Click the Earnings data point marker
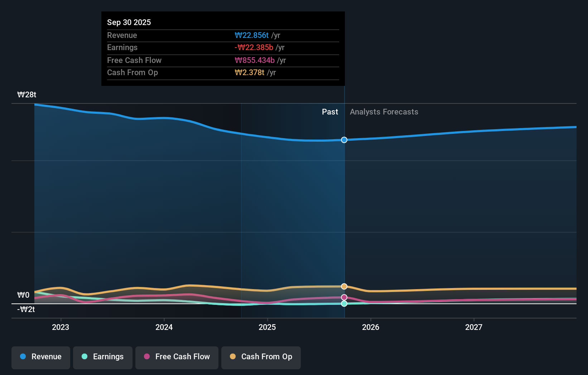Viewport: 588px width, 375px height. [x=344, y=304]
